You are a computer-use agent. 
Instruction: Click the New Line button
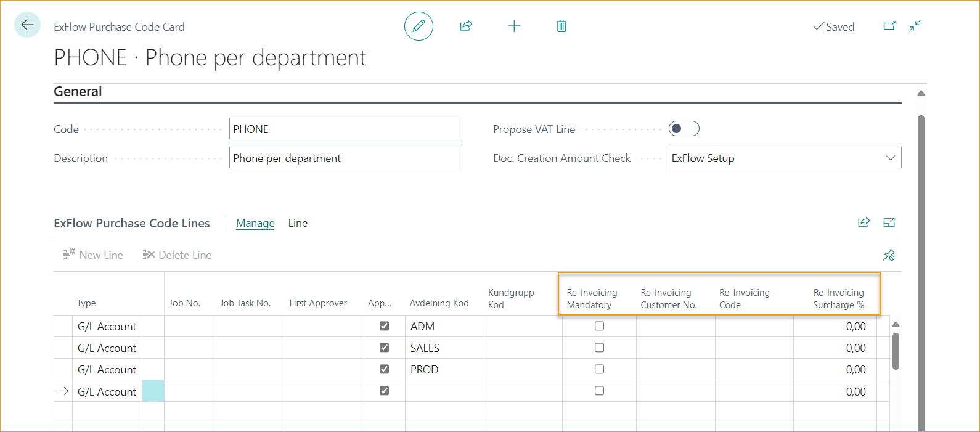point(93,255)
